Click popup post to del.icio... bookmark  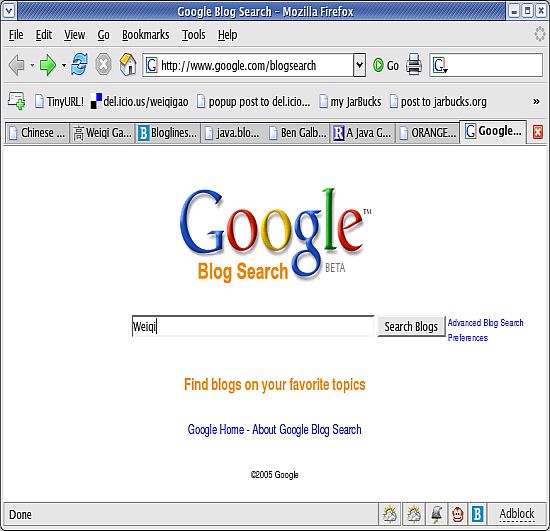click(253, 102)
